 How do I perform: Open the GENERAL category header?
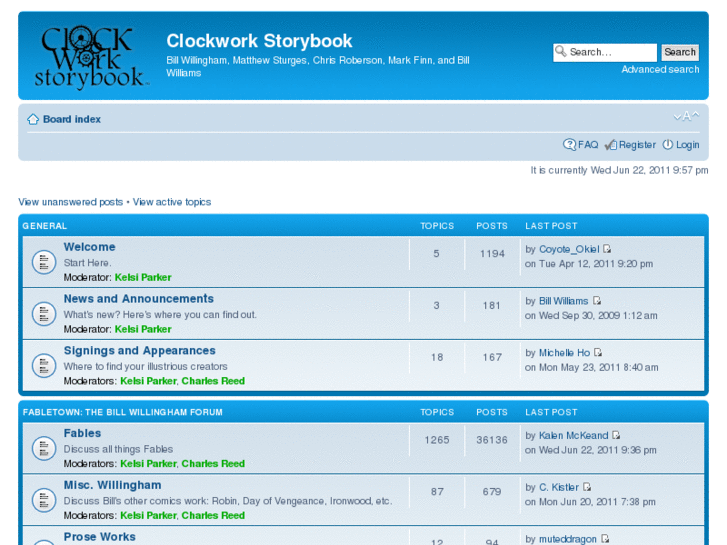point(45,226)
